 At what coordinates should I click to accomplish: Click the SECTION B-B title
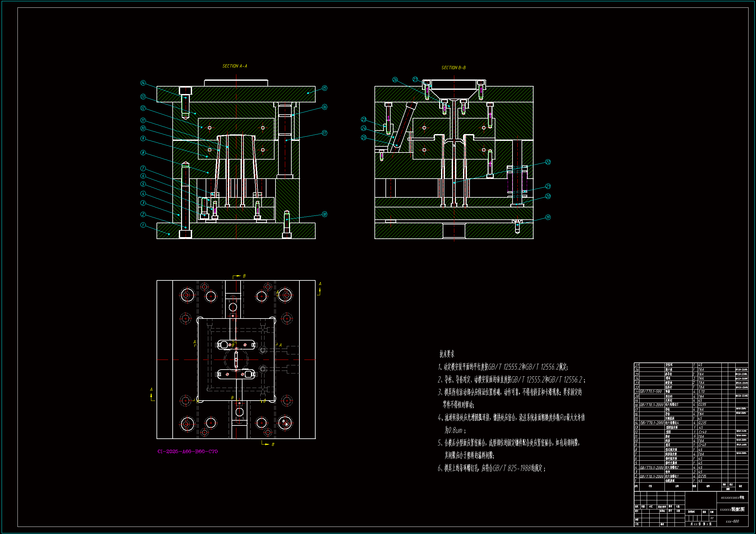click(453, 68)
